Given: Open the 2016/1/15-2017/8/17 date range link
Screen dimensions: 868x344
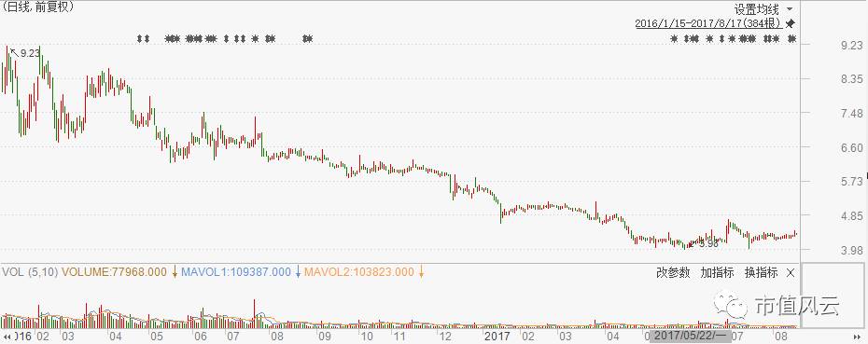Looking at the screenshot, I should coord(708,24).
